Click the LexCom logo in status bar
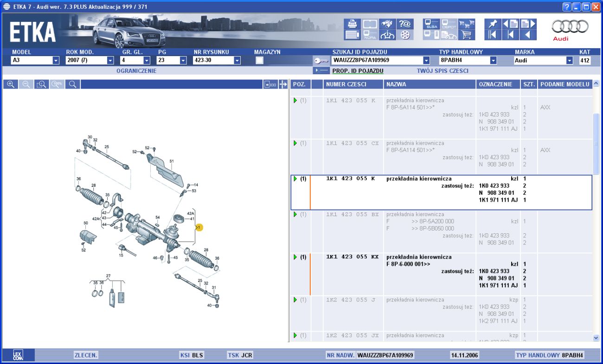 (18, 355)
